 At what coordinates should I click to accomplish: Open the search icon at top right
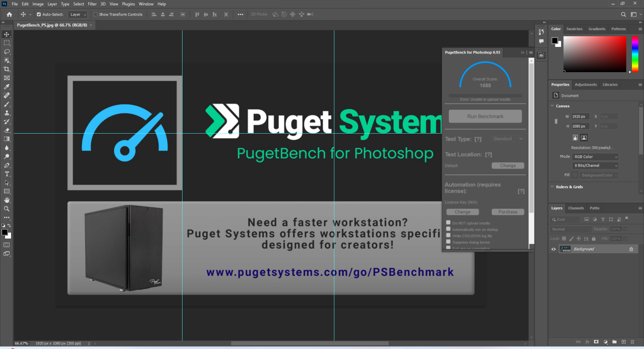point(623,15)
